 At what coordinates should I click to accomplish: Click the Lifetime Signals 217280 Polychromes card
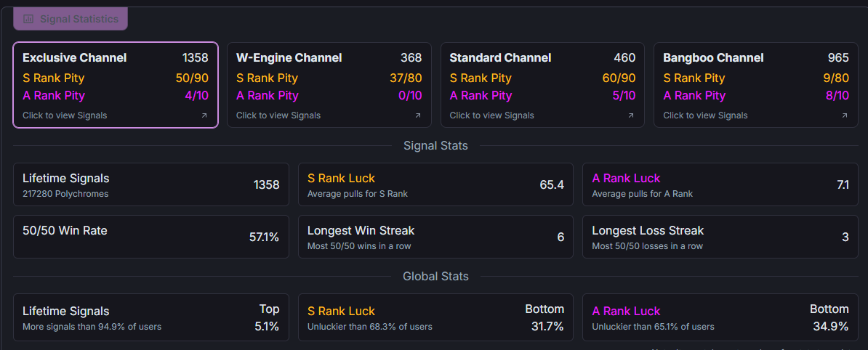point(150,184)
